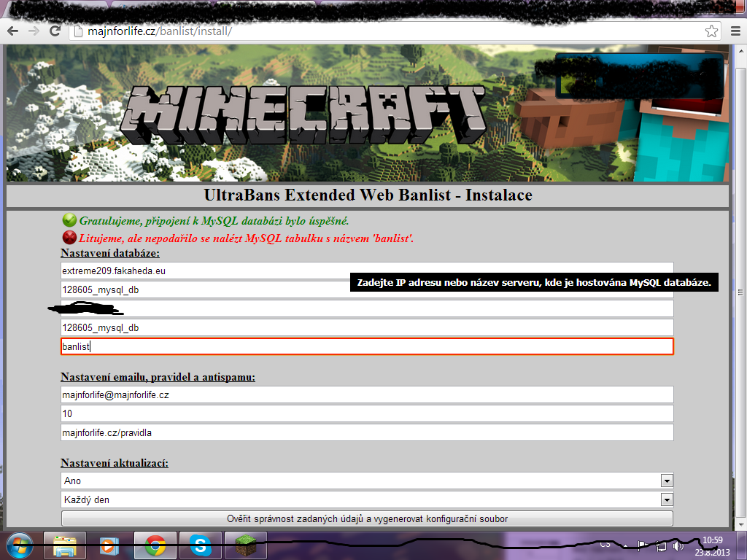Click Nastavení aktualizací heading
This screenshot has width=747, height=560.
(x=115, y=463)
